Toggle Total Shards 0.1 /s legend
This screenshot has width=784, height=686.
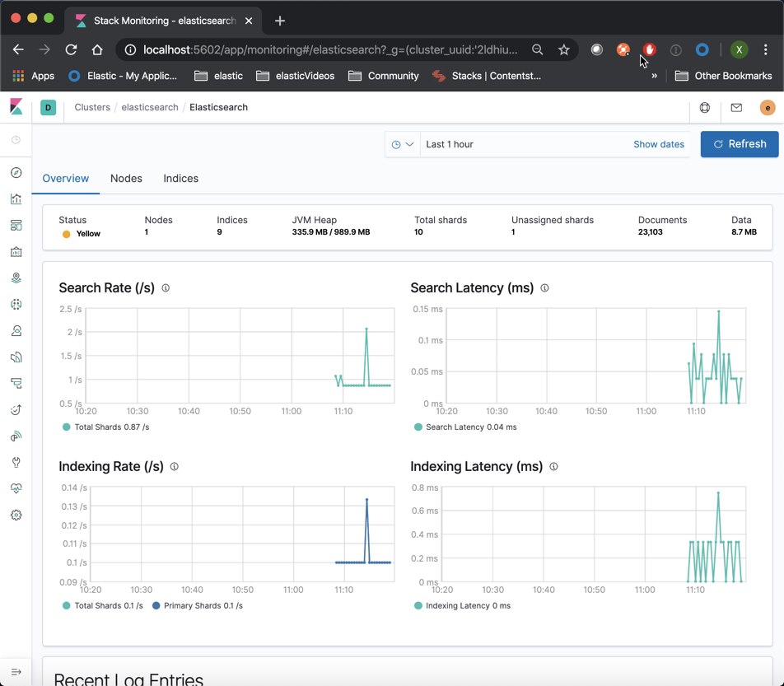coord(102,605)
